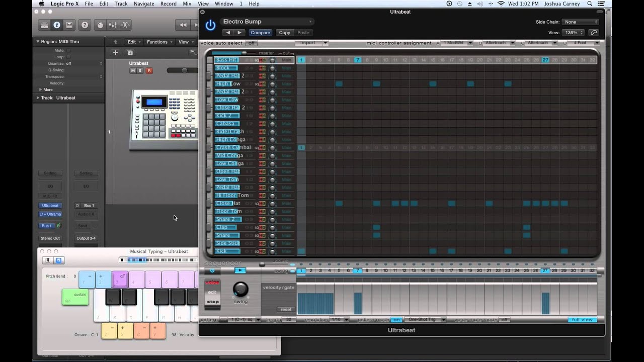Show the keyboard view in Musical Typing
Image resolution: width=644 pixels, height=362 pixels.
[48, 260]
